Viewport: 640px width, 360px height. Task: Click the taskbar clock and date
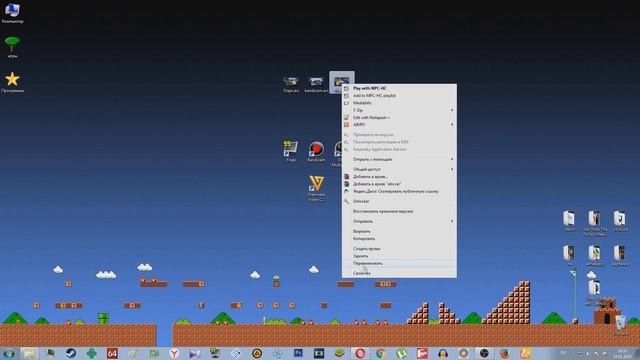click(622, 353)
